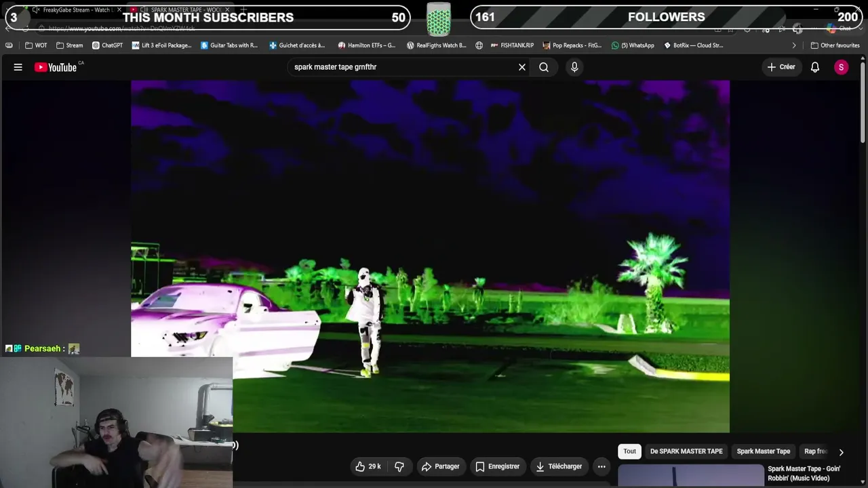This screenshot has height=488, width=868.
Task: Go to the YouTube home logo
Action: click(x=56, y=67)
